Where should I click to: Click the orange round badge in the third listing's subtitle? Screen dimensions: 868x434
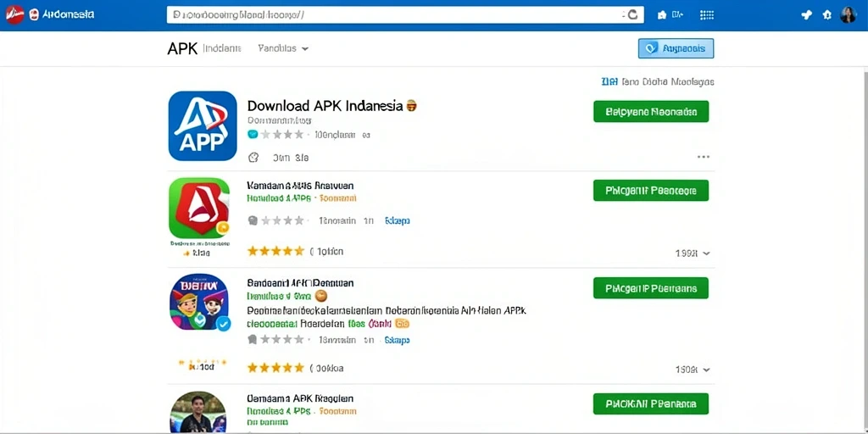(x=320, y=296)
